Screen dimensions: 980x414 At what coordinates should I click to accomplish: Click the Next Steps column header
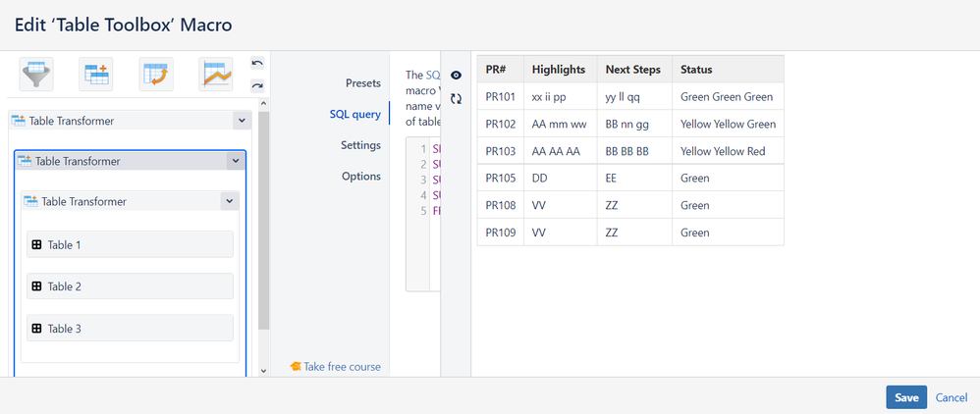[x=634, y=70]
